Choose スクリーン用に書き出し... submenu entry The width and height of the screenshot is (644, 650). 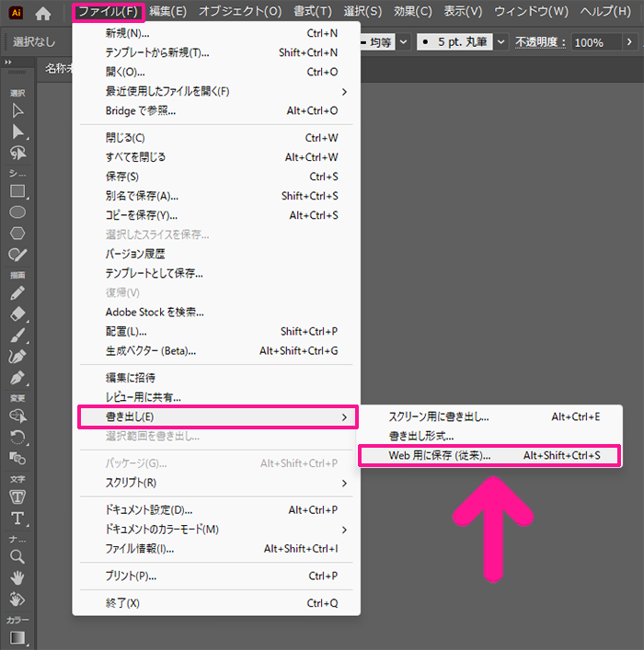489,416
